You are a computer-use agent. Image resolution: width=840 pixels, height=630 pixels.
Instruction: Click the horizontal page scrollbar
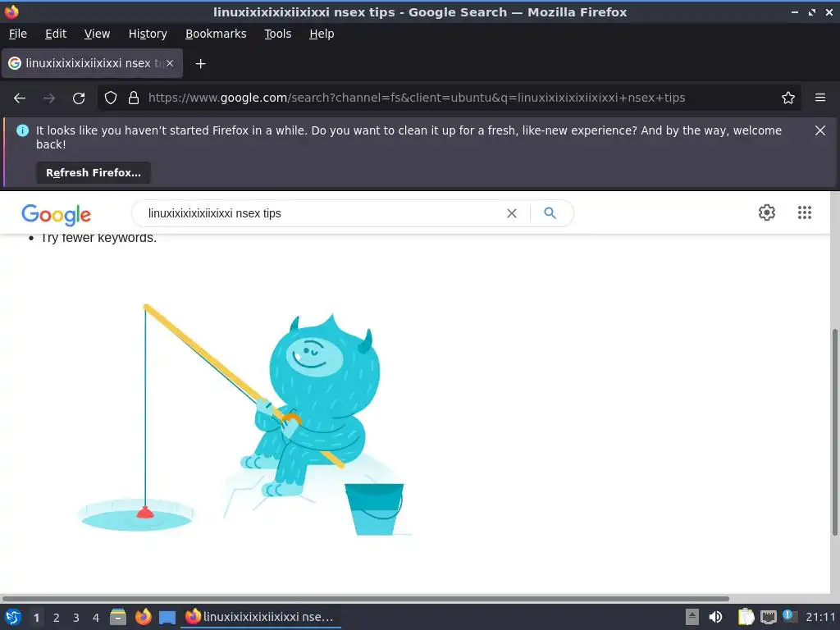point(365,598)
